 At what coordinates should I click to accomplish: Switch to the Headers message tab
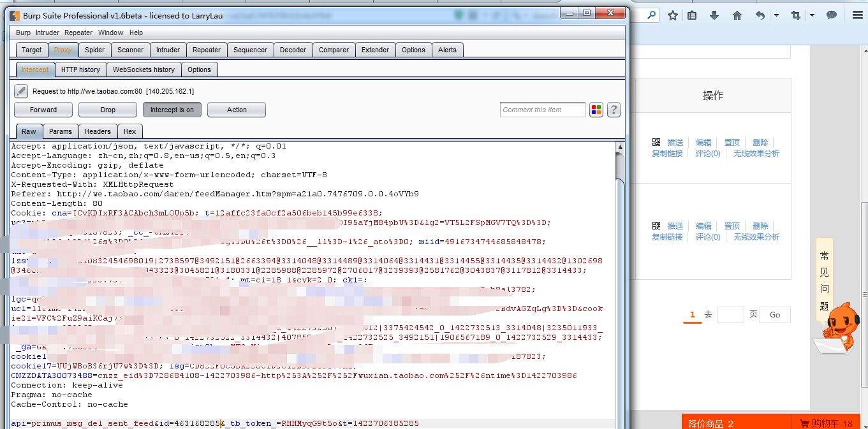[98, 131]
